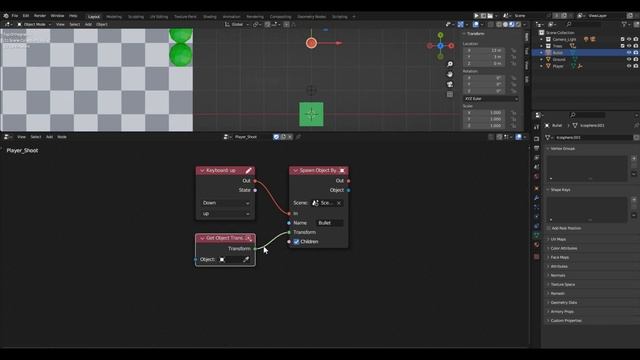Open Global transform orientation dropdown

tap(237, 24)
